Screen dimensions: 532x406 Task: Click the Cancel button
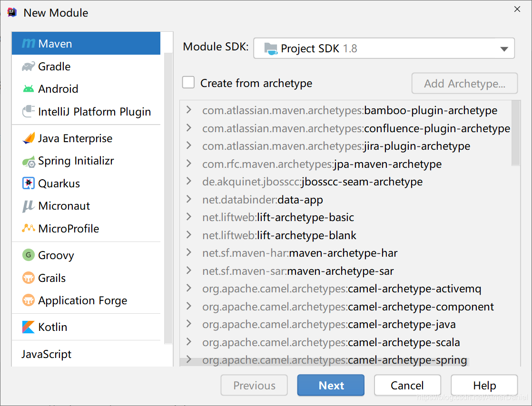tap(407, 386)
